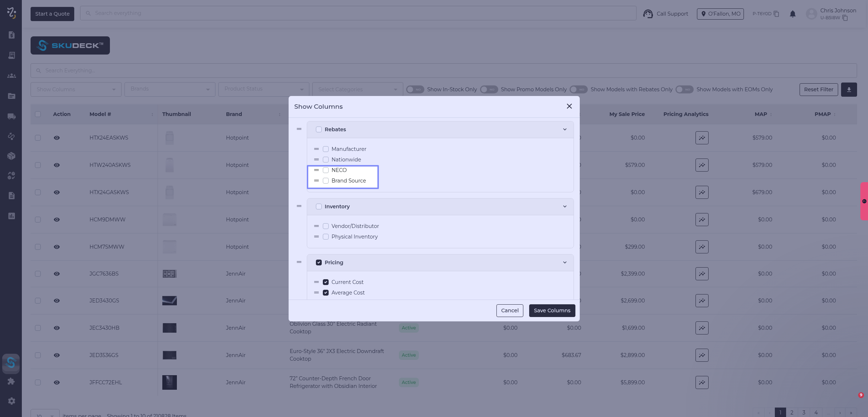
Task: Click the notifications bell icon
Action: [792, 14]
